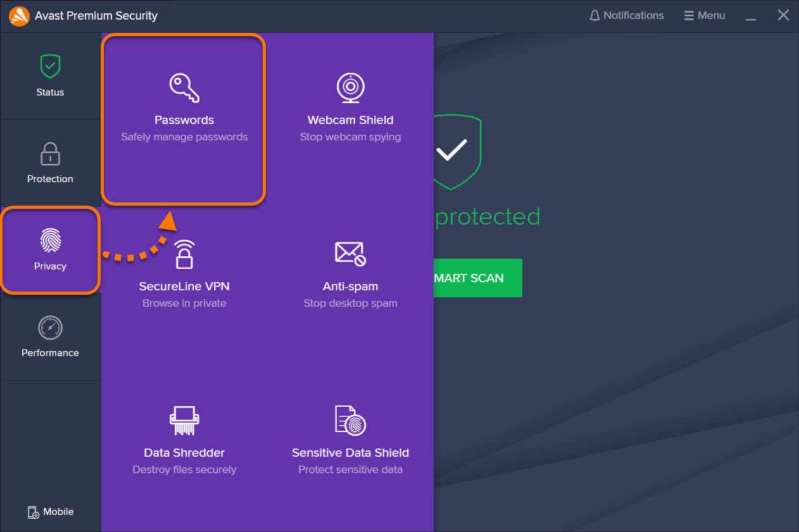Click the Privacy fingerprint icon

click(50, 241)
